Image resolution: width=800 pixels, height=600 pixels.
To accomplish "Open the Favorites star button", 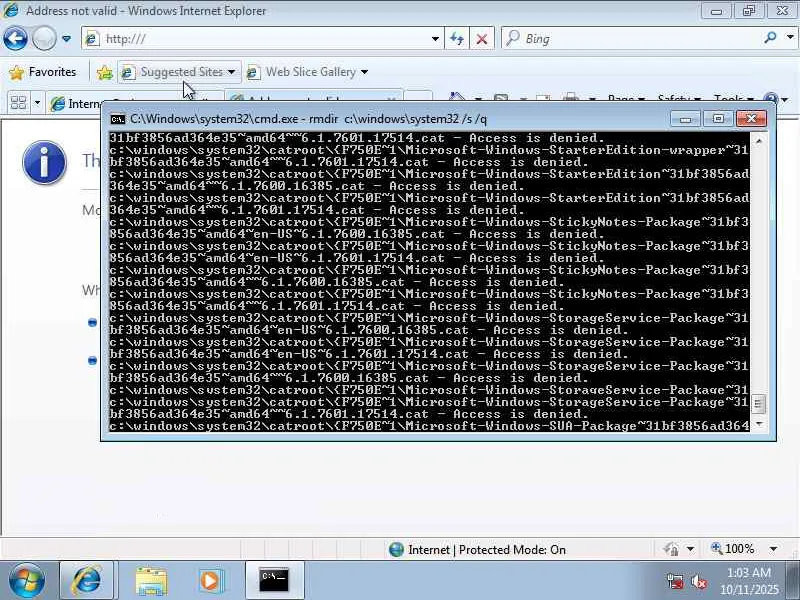I will (43, 72).
